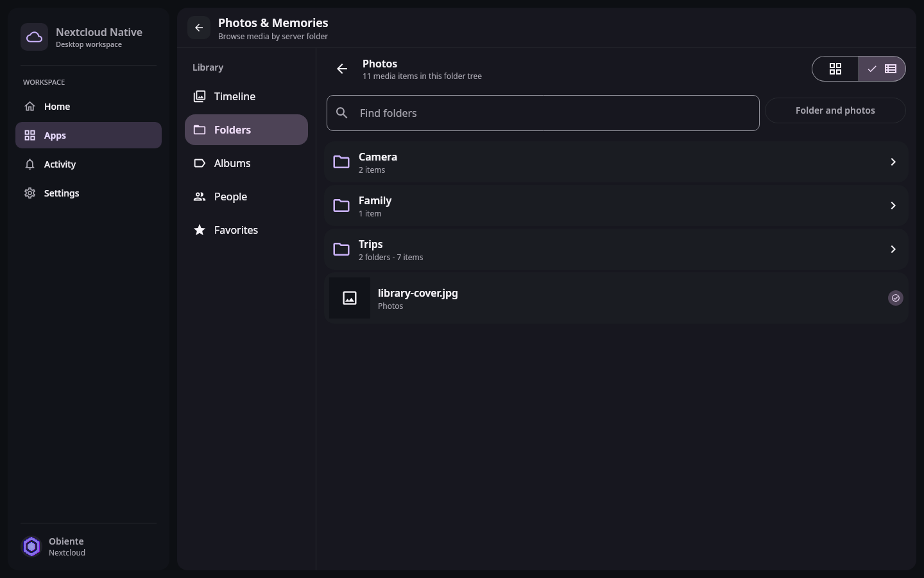Viewport: 924px width, 578px height.
Task: Click the Folders sidebar folder icon
Action: [200, 130]
